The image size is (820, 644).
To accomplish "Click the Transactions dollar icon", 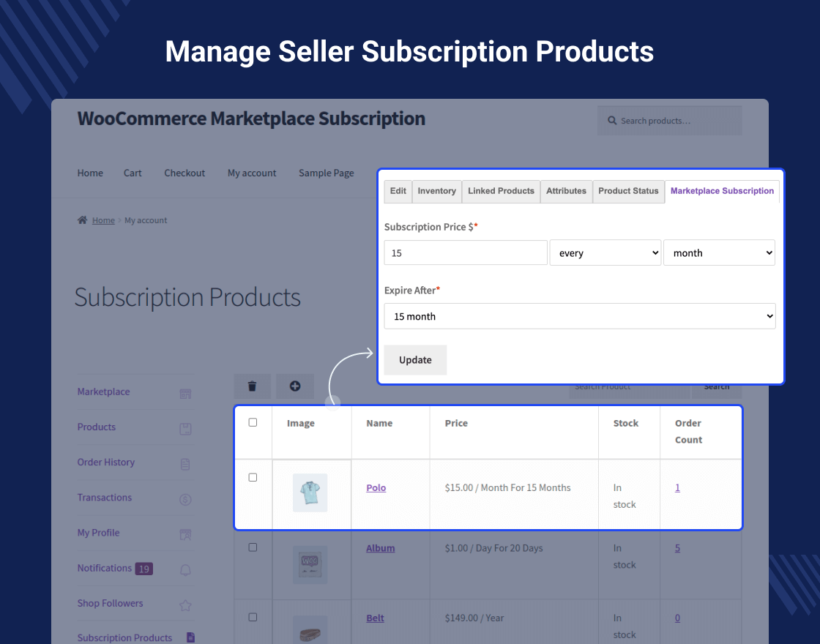I will coord(185,500).
